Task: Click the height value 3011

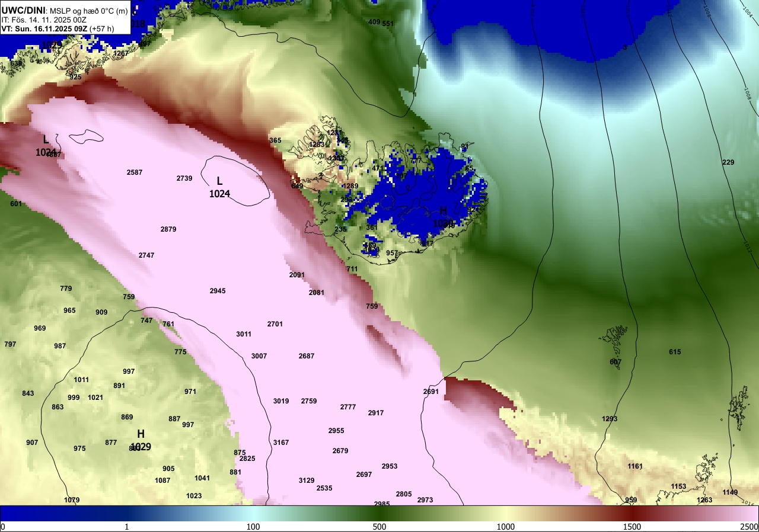Action: (244, 334)
